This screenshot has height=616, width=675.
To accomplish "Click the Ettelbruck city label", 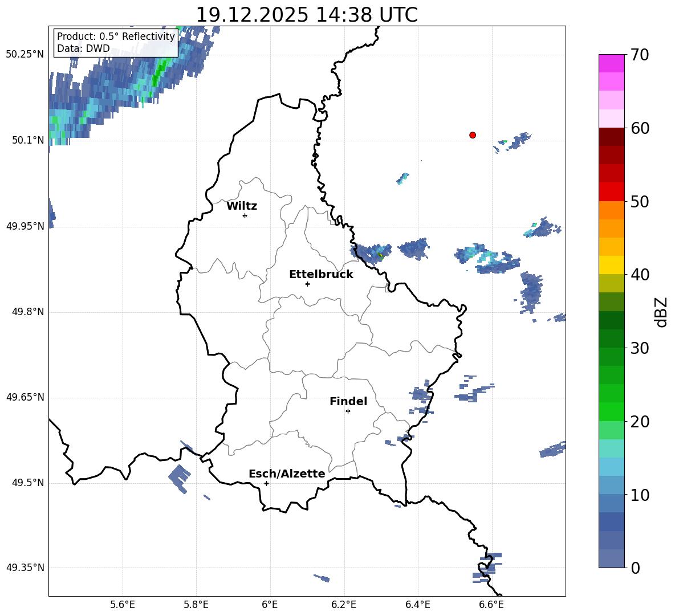I will (x=321, y=275).
